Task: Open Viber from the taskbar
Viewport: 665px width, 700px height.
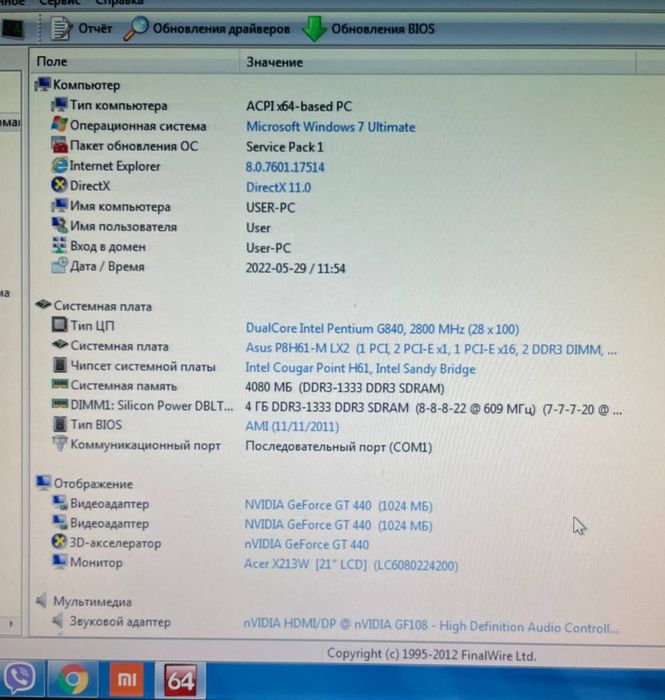Action: 20,679
